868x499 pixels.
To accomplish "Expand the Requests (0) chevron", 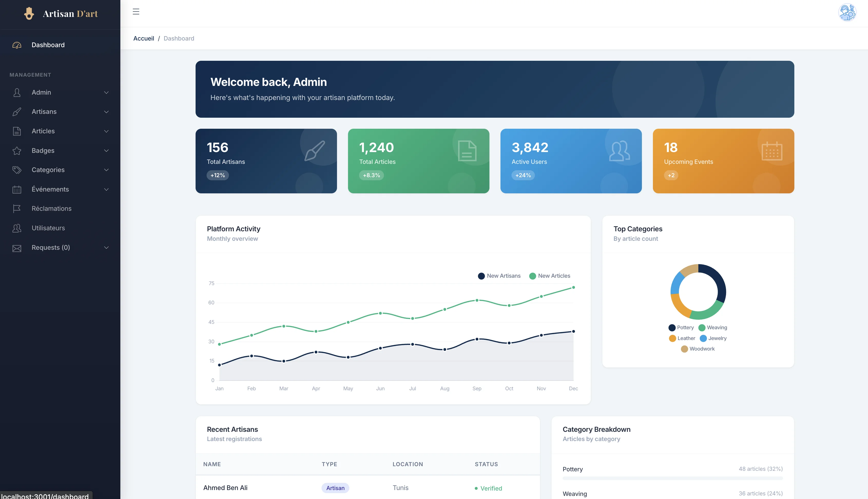I will click(x=106, y=248).
